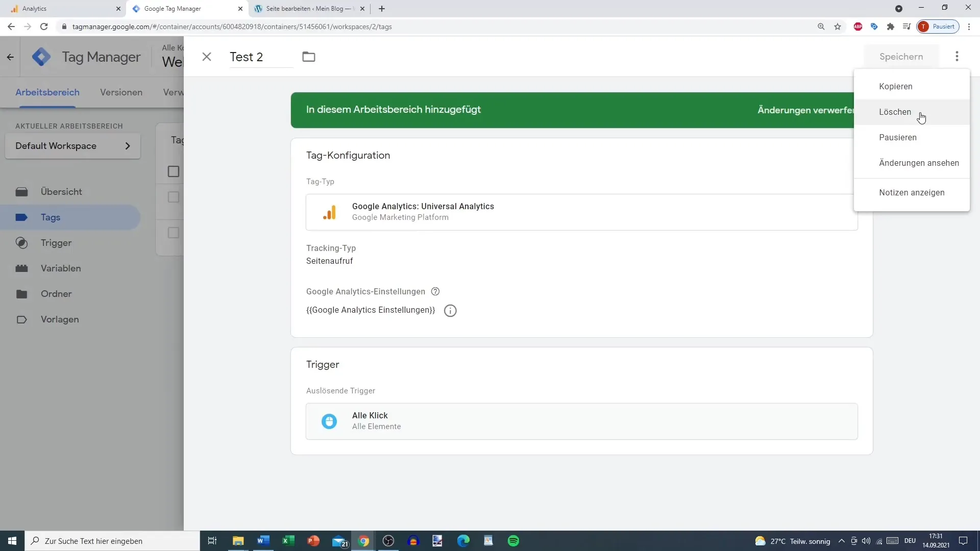Open Microsoft Edge from the taskbar
The width and height of the screenshot is (980, 551).
[463, 541]
